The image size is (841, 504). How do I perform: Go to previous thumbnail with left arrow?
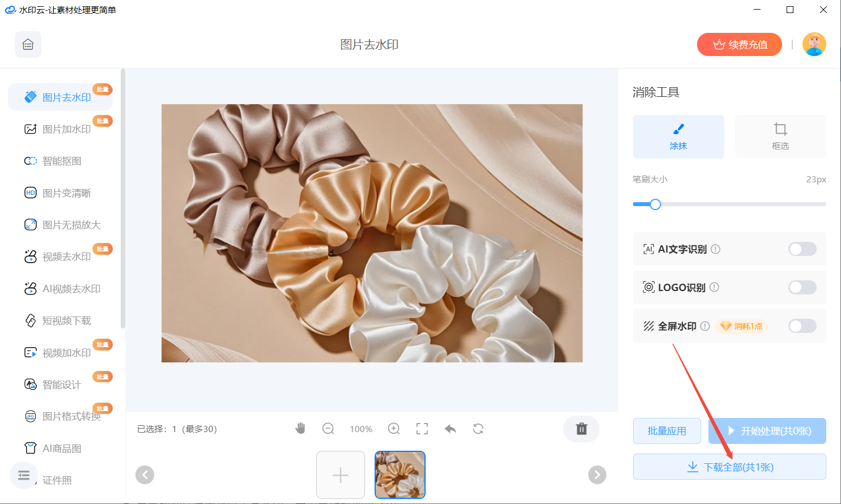tap(145, 475)
